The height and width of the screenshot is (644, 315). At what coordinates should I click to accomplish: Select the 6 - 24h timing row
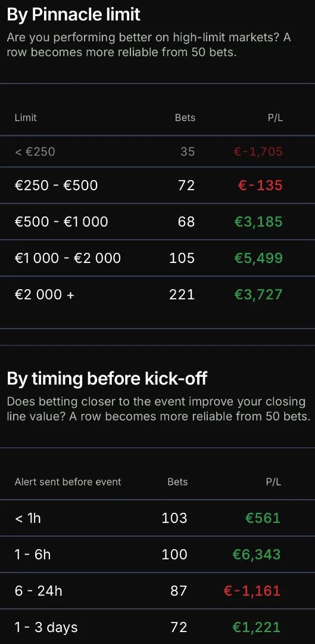coord(157,590)
